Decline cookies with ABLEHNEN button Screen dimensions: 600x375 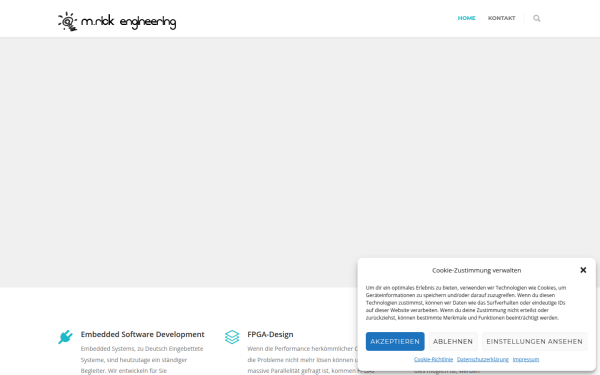(453, 341)
